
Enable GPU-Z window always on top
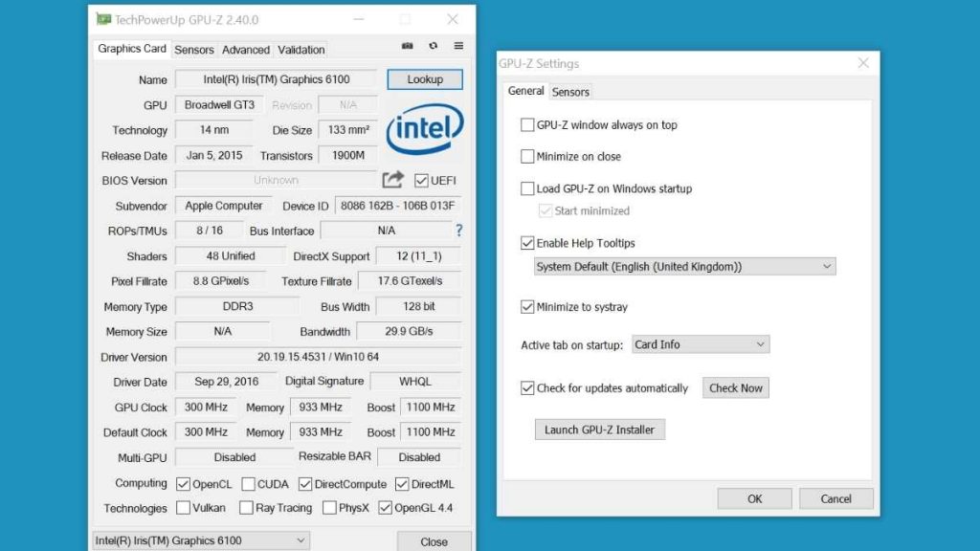tap(527, 125)
